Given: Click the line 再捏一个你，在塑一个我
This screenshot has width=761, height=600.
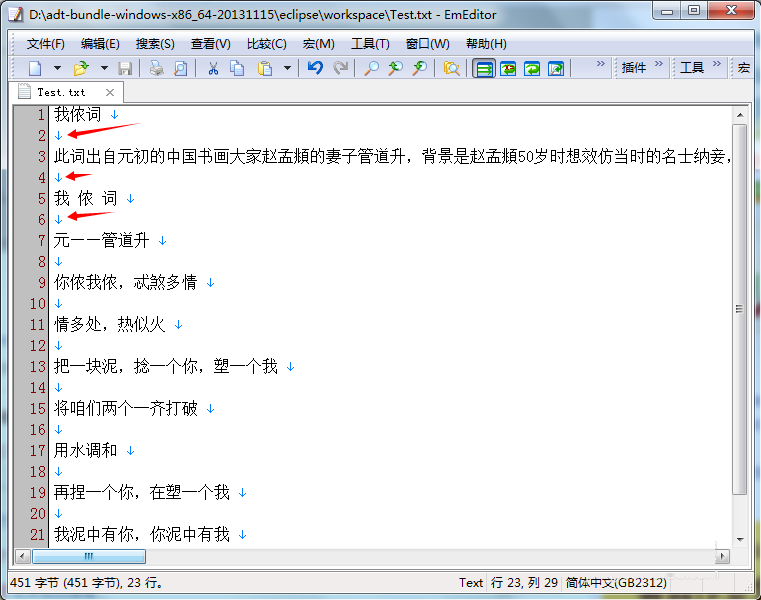Looking at the screenshot, I should click(142, 493).
